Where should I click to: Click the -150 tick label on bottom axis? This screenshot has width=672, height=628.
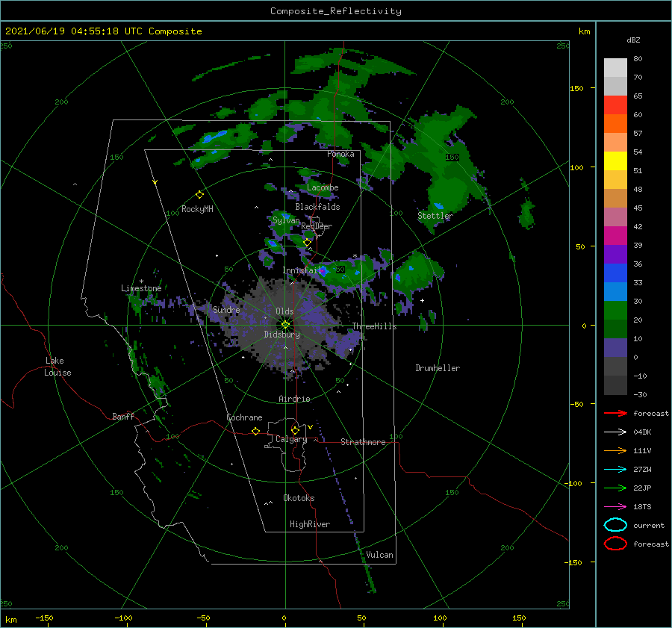point(45,618)
